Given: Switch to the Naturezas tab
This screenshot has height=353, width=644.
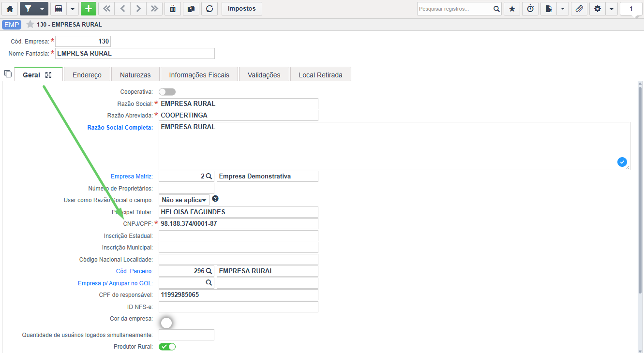Looking at the screenshot, I should (x=135, y=74).
